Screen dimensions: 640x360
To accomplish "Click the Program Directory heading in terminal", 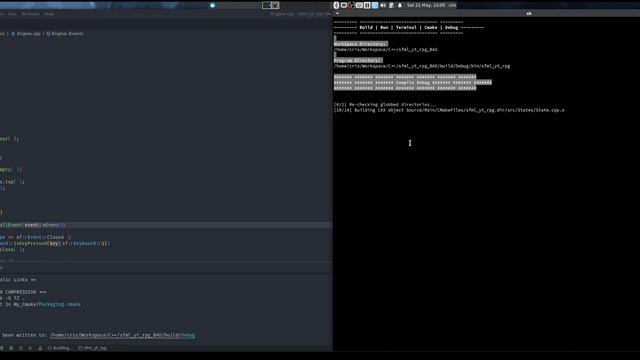I will (358, 60).
